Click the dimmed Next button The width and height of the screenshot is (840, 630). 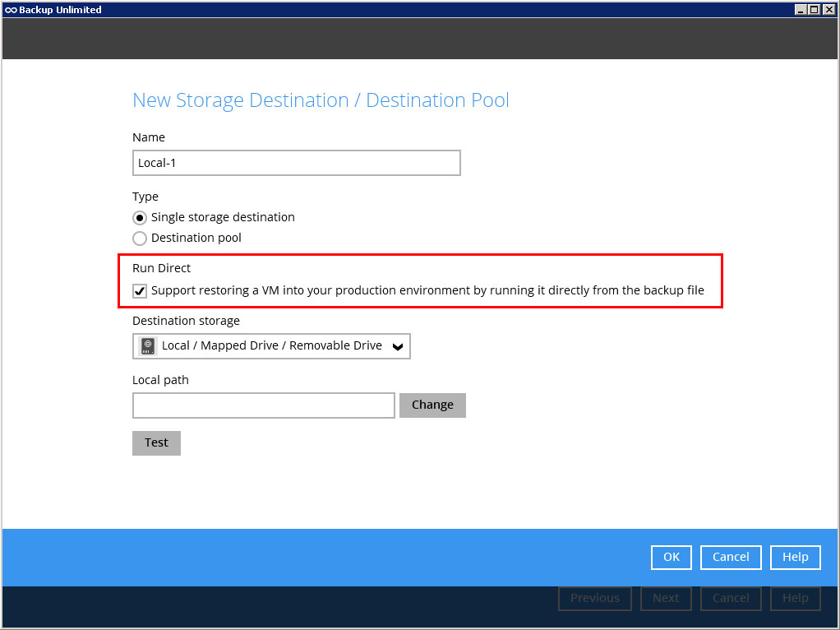coord(666,599)
